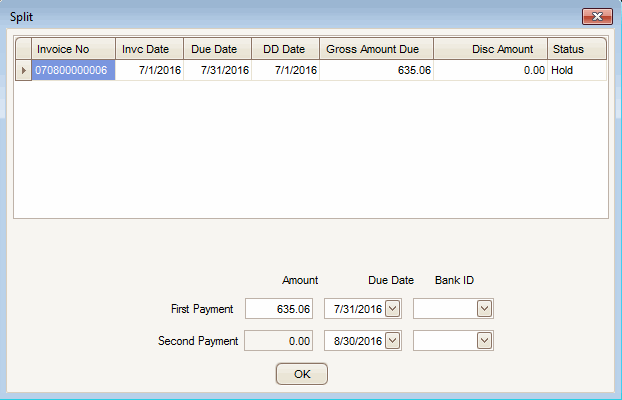Image resolution: width=622 pixels, height=400 pixels.
Task: Click the Disc Amount column header
Action: click(x=490, y=48)
